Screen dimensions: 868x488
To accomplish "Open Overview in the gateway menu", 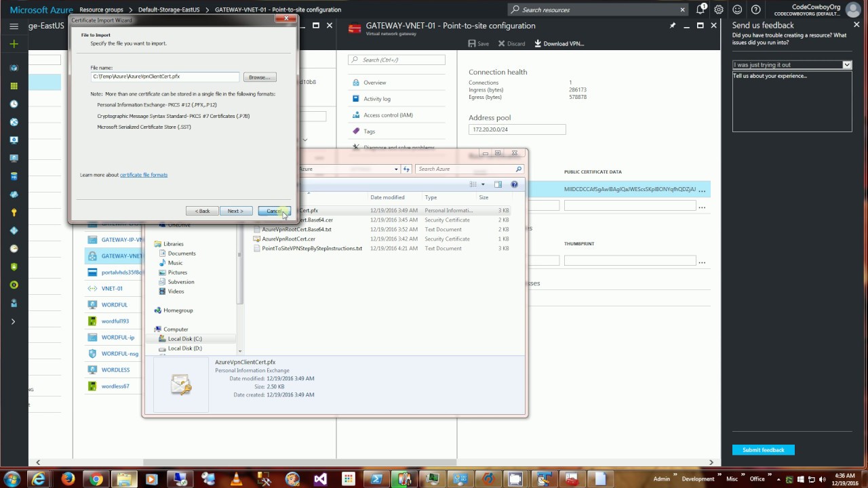I will click(x=374, y=83).
